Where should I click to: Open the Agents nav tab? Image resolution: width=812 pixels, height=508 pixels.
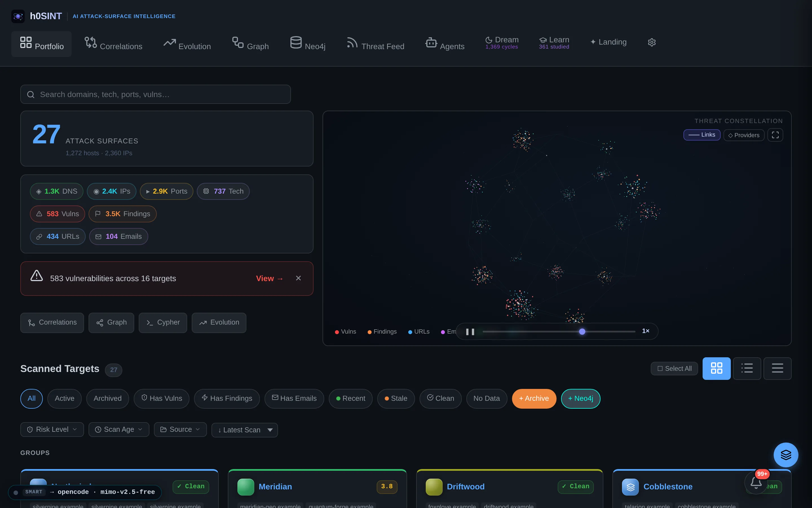445,44
